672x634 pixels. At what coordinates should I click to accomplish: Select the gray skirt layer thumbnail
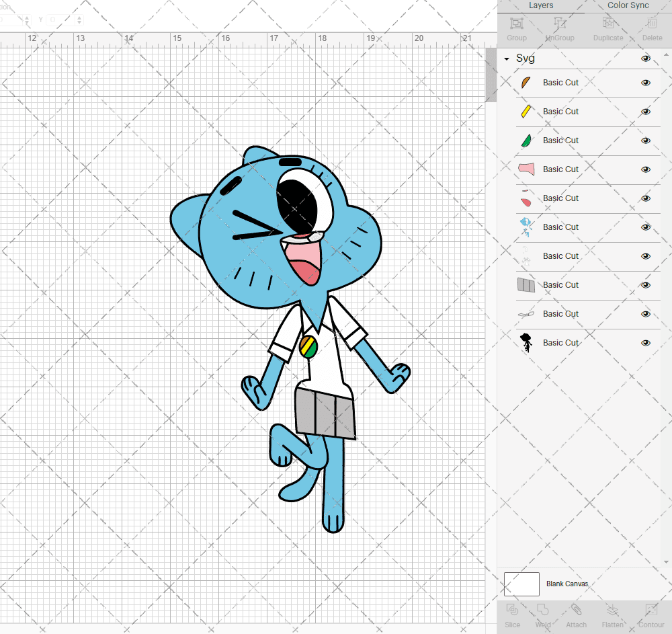[x=526, y=285]
